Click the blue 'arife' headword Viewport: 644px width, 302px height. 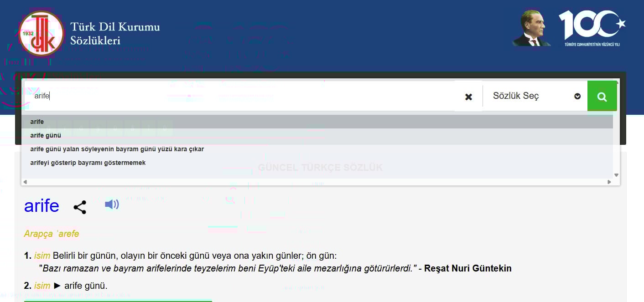click(42, 206)
